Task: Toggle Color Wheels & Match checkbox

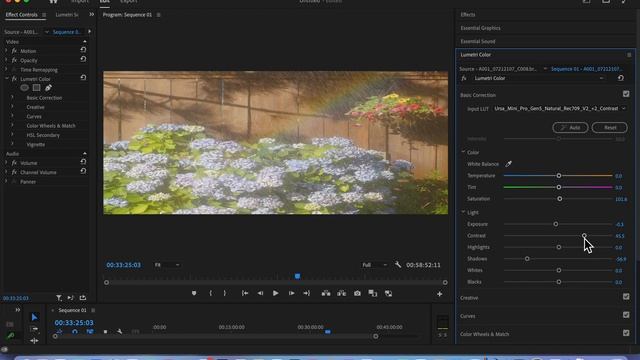Action: point(626,333)
